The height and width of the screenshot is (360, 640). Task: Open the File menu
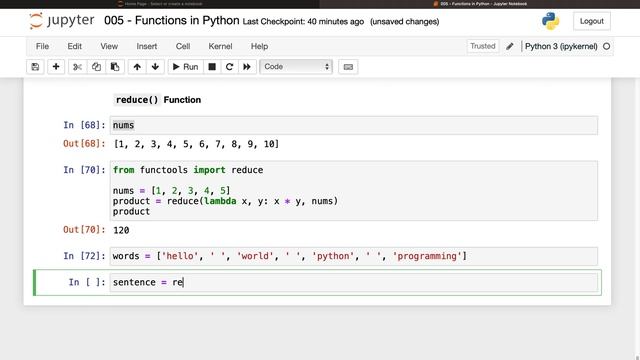(x=42, y=47)
